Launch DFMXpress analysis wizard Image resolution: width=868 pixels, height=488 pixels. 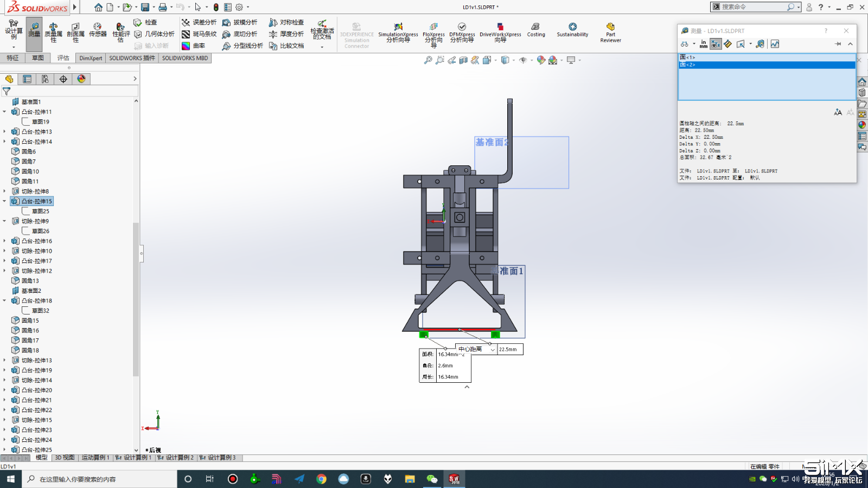[x=462, y=33]
